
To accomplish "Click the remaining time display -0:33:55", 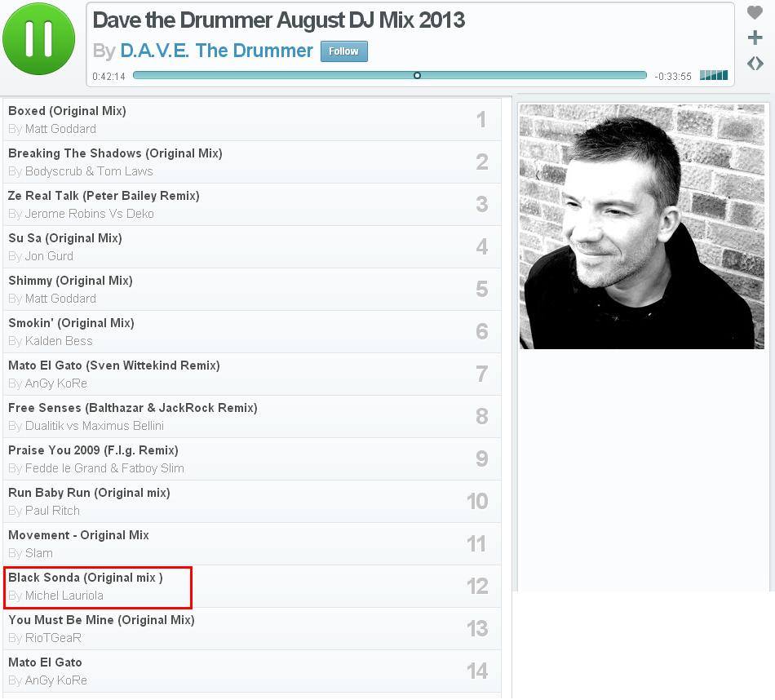I will tap(673, 76).
